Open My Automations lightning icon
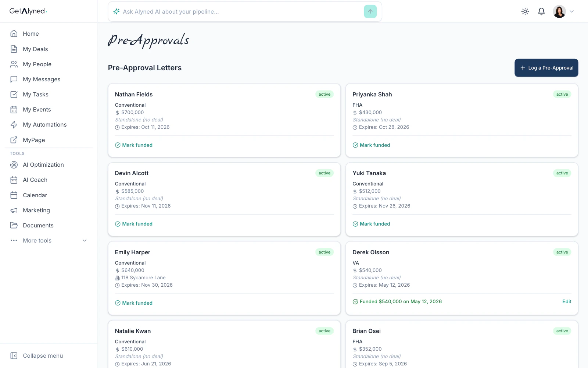This screenshot has width=588, height=368. [x=14, y=124]
